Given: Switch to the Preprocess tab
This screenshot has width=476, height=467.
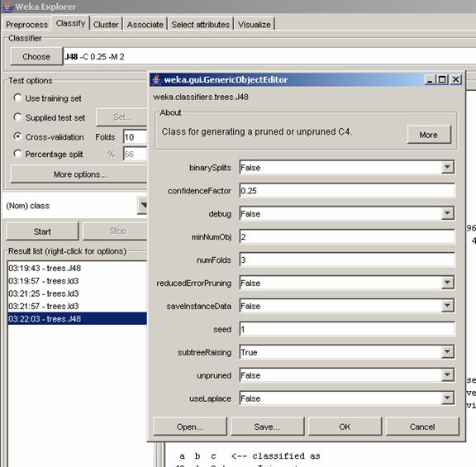Looking at the screenshot, I should 26,24.
